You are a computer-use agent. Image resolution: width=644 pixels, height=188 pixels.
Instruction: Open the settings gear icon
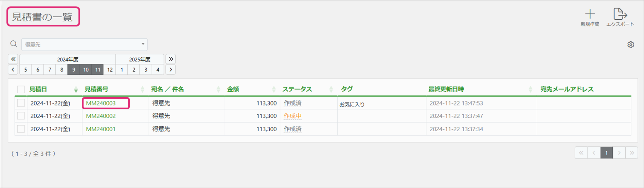(x=631, y=45)
